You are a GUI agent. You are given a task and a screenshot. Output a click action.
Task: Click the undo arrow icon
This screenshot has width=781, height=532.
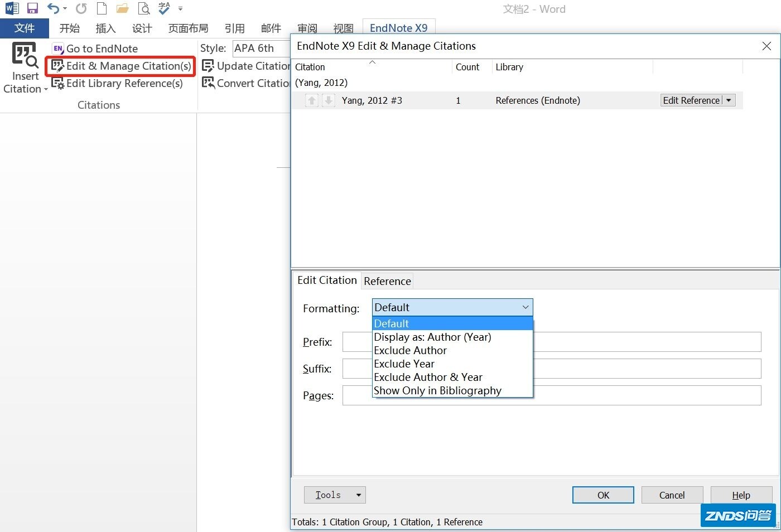(53, 8)
